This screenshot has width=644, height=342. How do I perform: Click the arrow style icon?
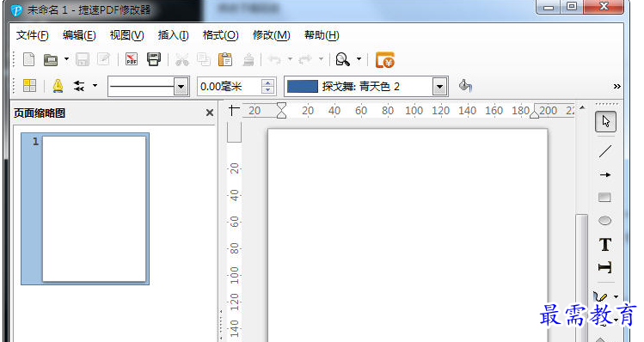point(79,86)
